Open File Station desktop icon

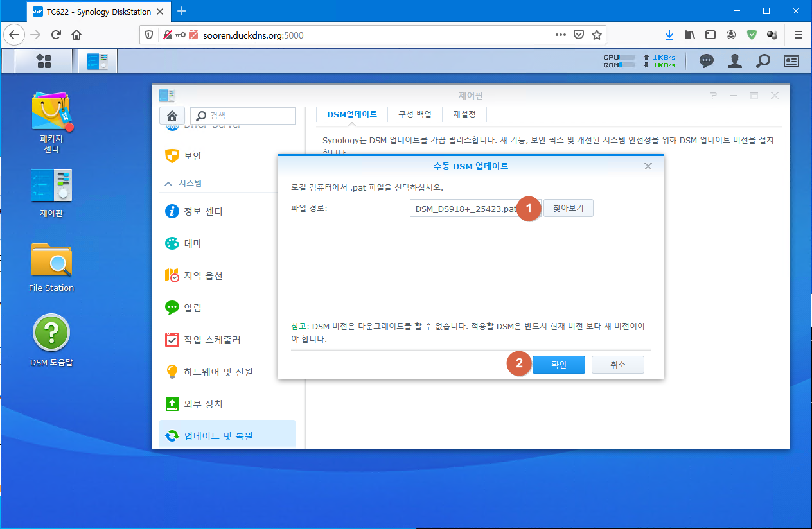[51, 266]
